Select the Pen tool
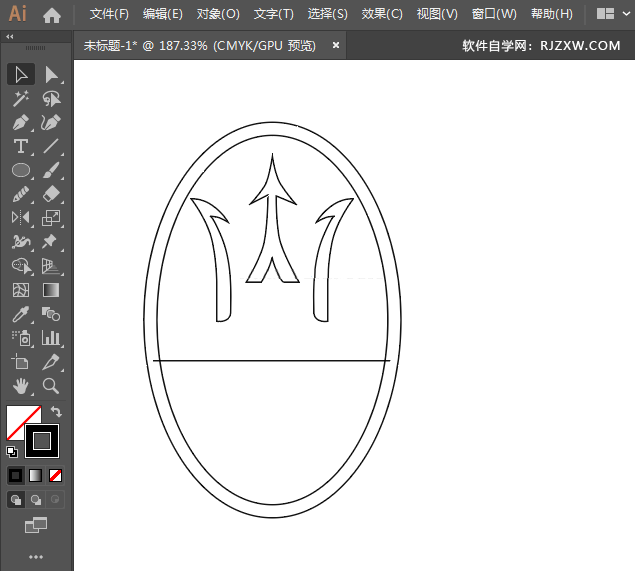The height and width of the screenshot is (571, 635). 20,123
